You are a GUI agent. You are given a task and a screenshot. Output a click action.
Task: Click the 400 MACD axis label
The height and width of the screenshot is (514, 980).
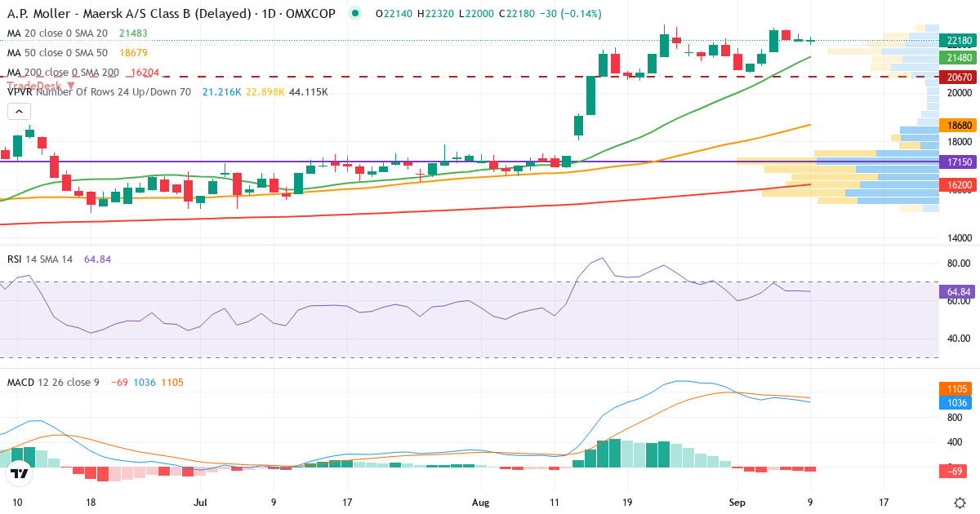click(x=955, y=442)
